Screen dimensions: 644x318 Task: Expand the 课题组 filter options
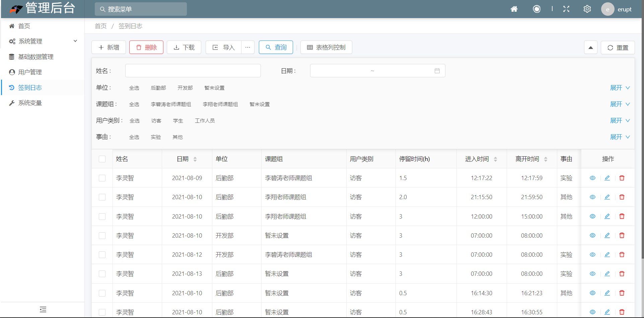(620, 104)
